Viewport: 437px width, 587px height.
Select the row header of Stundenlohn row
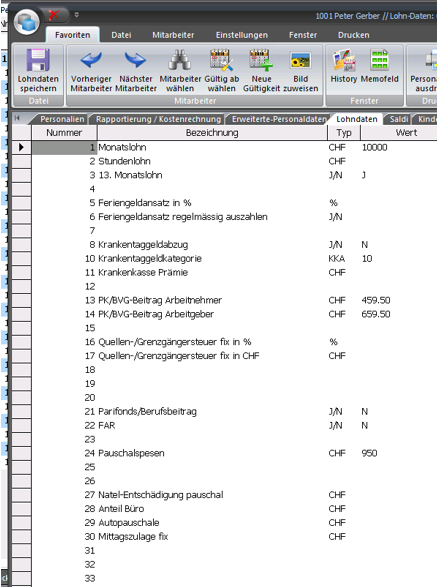tap(22, 161)
